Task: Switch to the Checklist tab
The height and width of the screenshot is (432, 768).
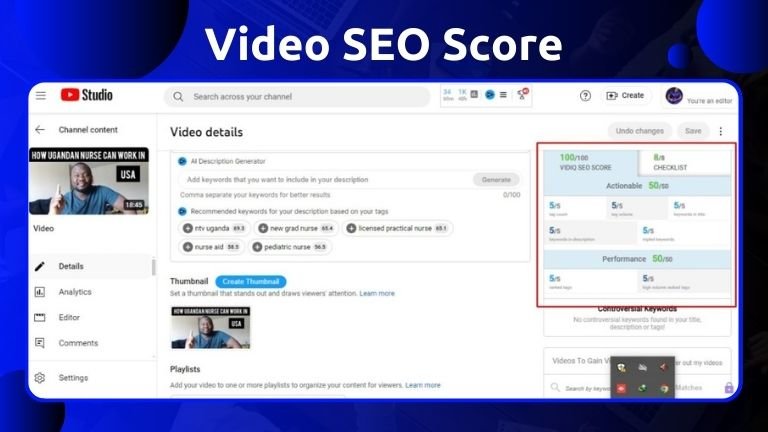Action: tap(683, 162)
